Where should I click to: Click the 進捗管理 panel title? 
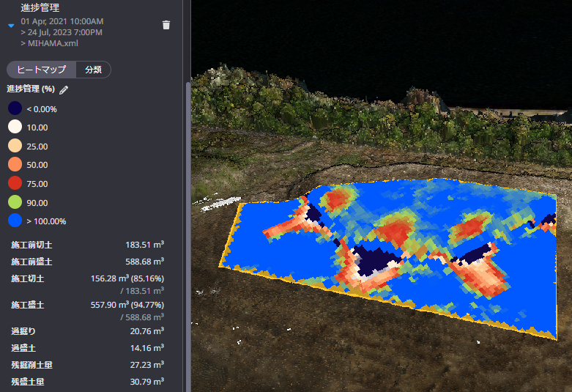point(41,7)
